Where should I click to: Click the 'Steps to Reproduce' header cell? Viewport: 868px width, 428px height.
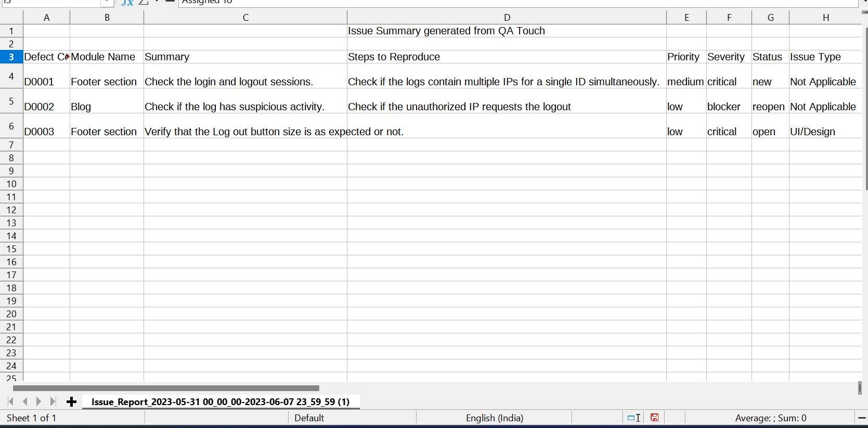point(507,57)
